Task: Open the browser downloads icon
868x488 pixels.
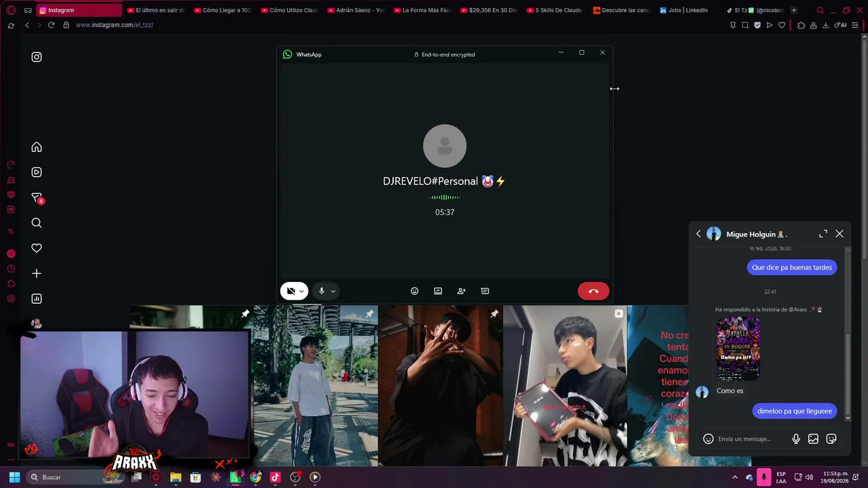Action: [x=825, y=25]
